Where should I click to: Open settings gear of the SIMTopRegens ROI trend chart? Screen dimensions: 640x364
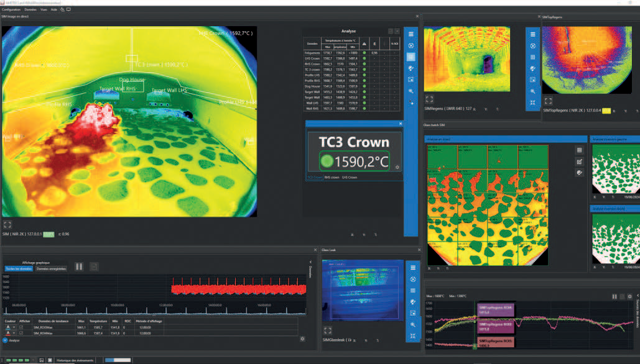pos(630,297)
